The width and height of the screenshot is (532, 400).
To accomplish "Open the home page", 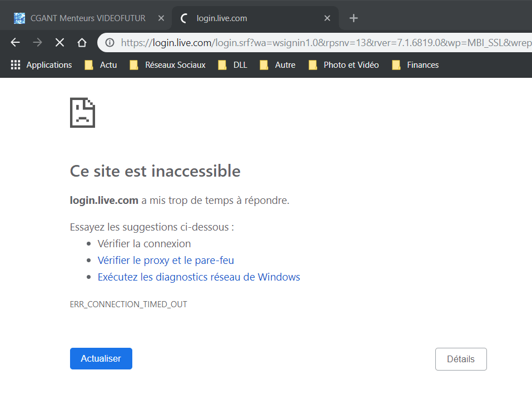I will 82,42.
